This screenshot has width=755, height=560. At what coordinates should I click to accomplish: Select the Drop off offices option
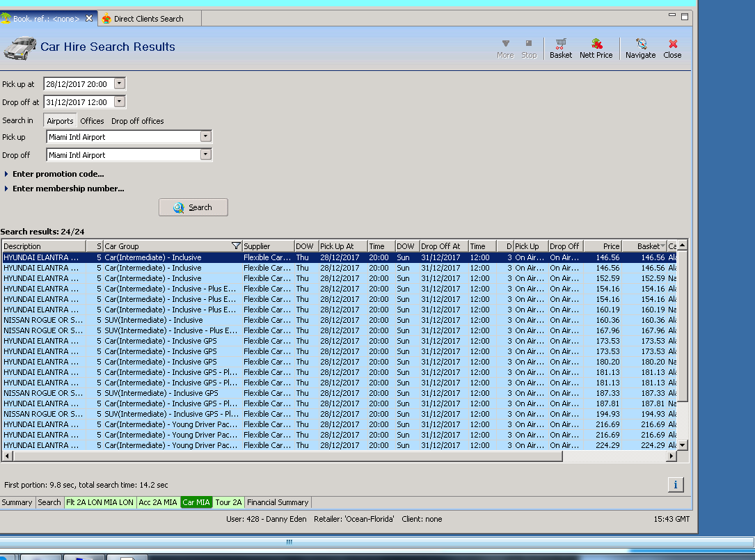coord(137,121)
